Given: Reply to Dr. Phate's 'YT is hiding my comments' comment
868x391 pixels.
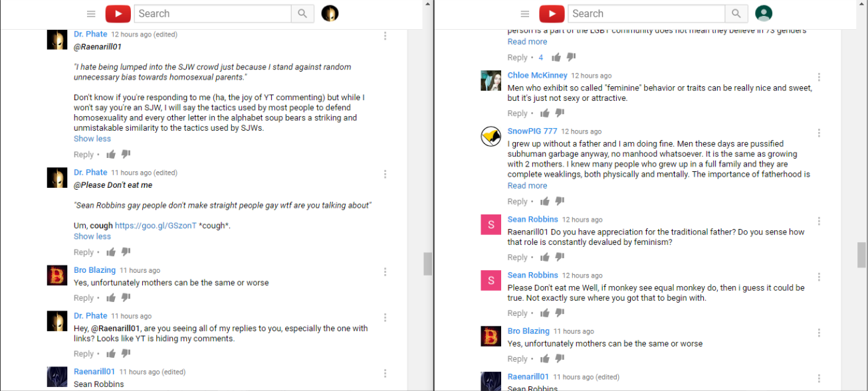Looking at the screenshot, I should click(x=84, y=354).
